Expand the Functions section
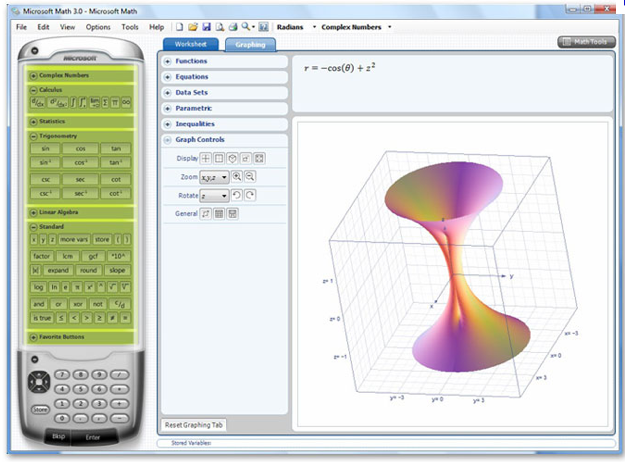Image resolution: width=625 pixels, height=462 pixels. point(168,61)
